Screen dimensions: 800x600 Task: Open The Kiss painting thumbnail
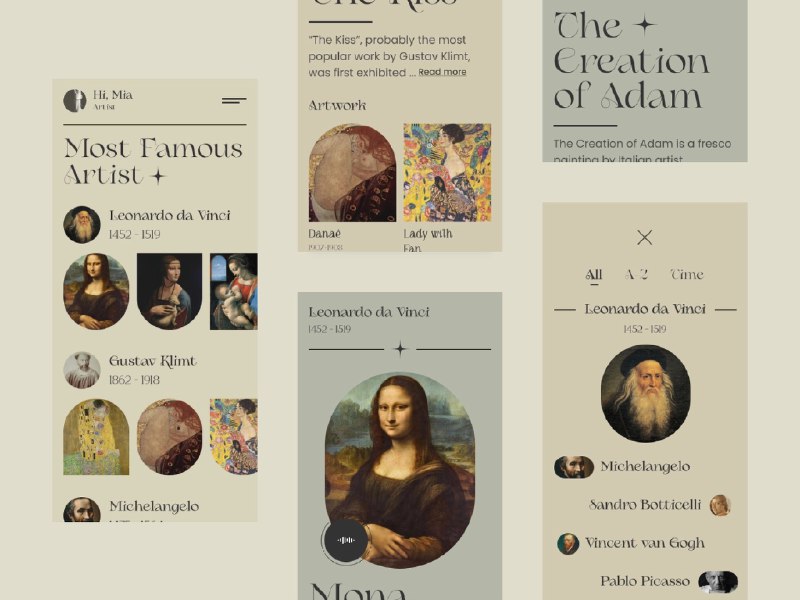[x=96, y=437]
